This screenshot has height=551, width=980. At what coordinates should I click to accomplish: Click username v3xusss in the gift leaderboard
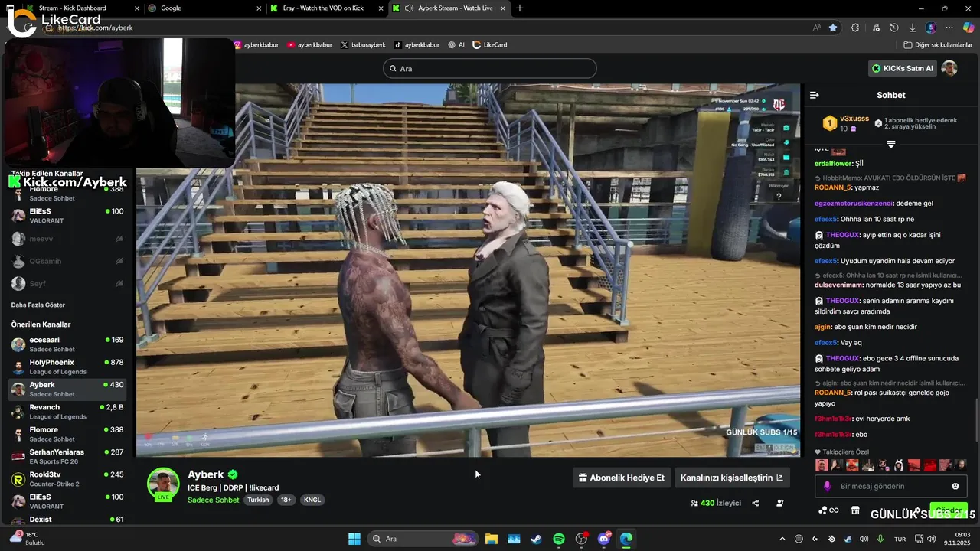click(854, 119)
